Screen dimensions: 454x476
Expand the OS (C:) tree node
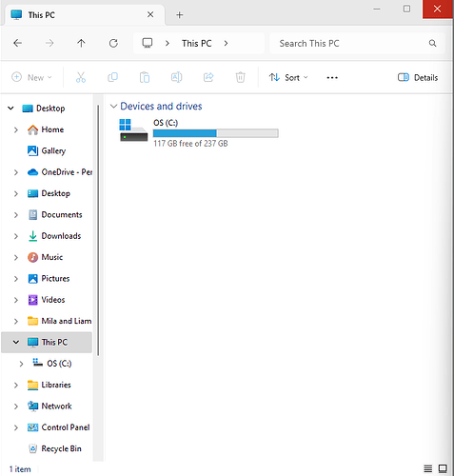[x=21, y=364]
